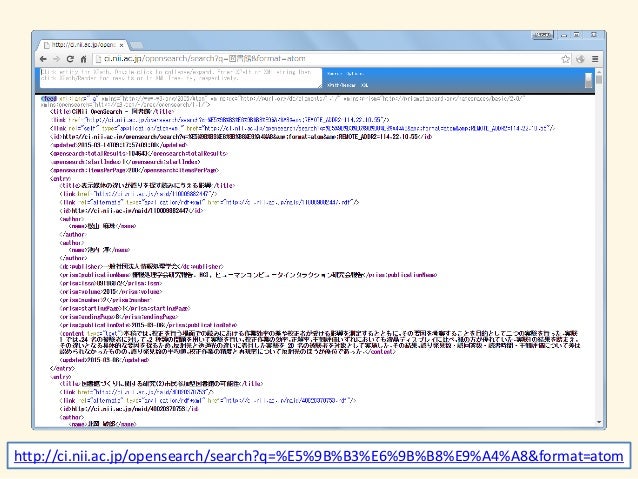The width and height of the screenshot is (638, 479).
Task: Close the ci.nii.ac.jp browser tab
Action: pos(121,45)
